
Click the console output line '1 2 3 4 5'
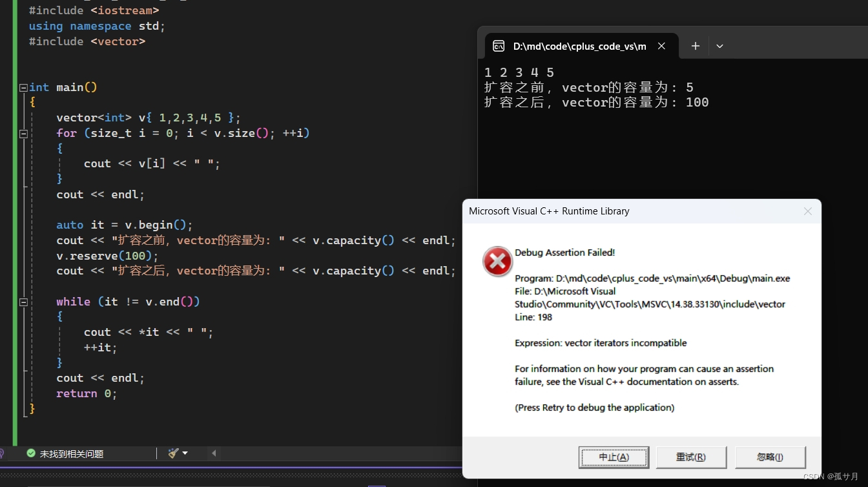pyautogui.click(x=519, y=72)
